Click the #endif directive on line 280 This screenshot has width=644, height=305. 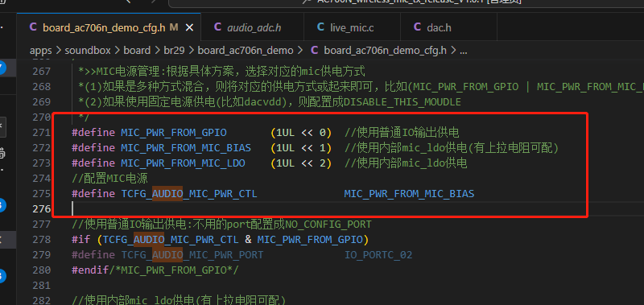(90, 270)
